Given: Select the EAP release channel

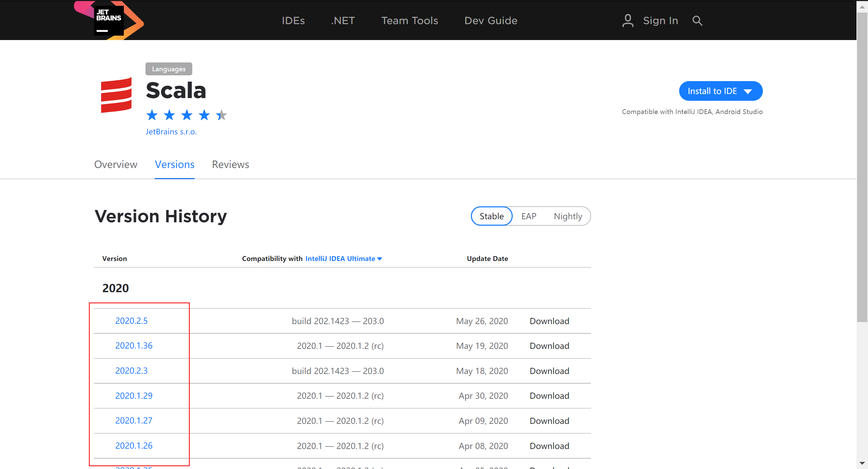Looking at the screenshot, I should click(529, 216).
